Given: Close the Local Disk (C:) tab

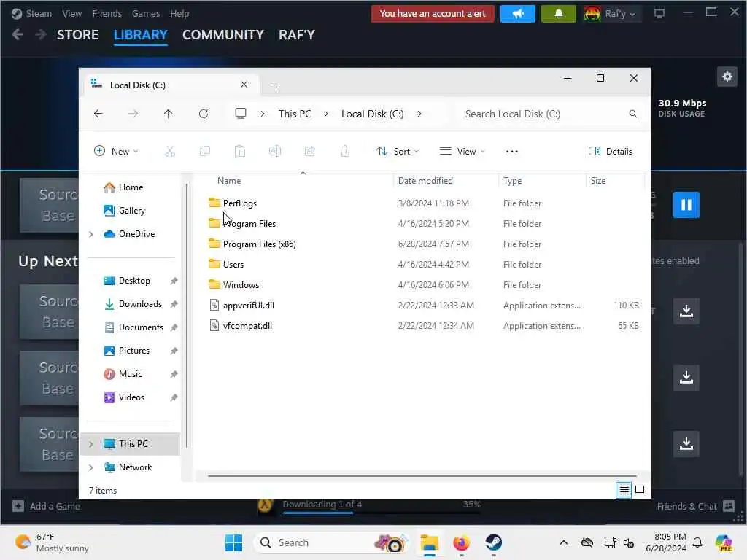Looking at the screenshot, I should click(244, 85).
